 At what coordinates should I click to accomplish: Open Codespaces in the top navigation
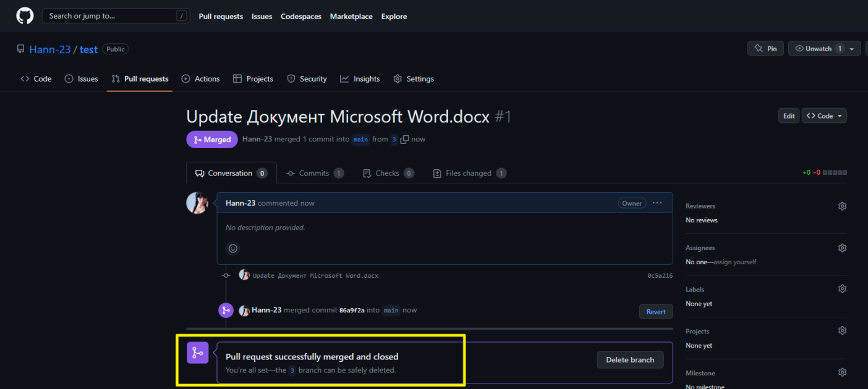coord(301,17)
